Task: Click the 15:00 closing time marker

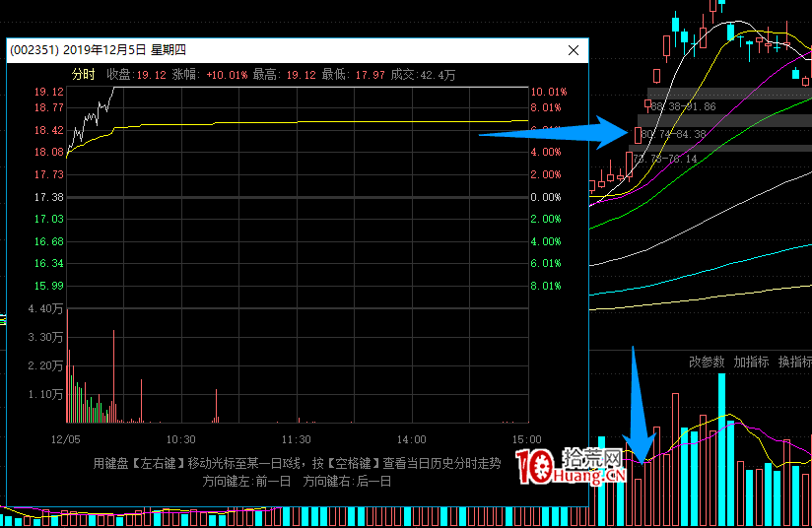Action: (x=527, y=439)
